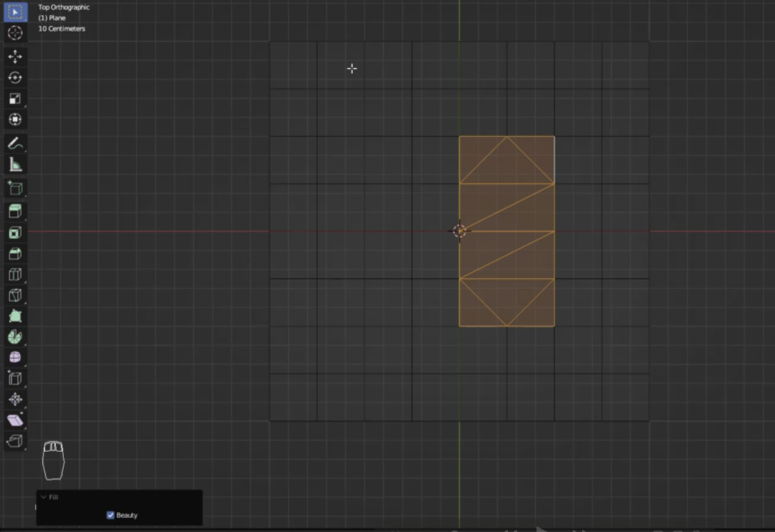
Task: Uncheck the Beauty checkbox
Action: [110, 515]
